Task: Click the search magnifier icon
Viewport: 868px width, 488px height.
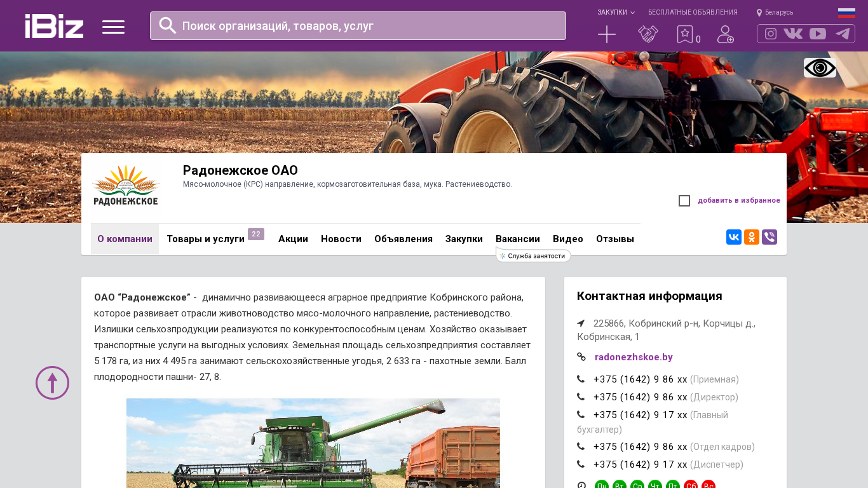Action: [x=168, y=25]
